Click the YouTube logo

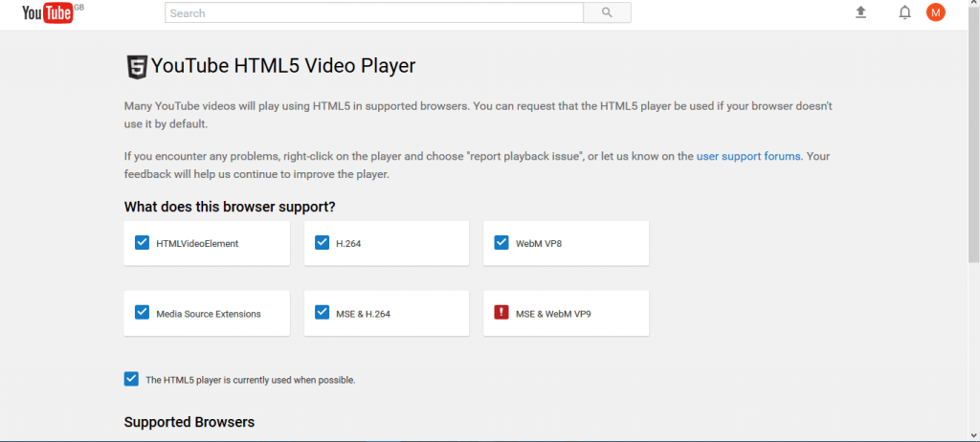(48, 12)
